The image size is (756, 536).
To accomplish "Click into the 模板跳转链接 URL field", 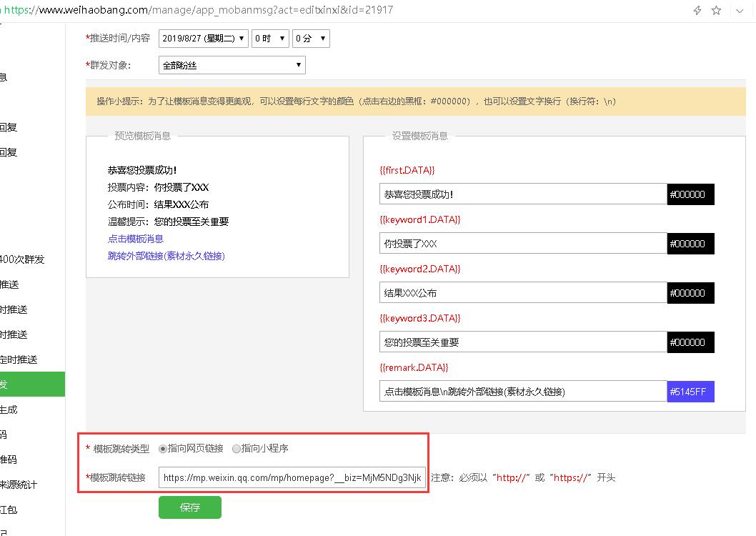I will (x=292, y=477).
